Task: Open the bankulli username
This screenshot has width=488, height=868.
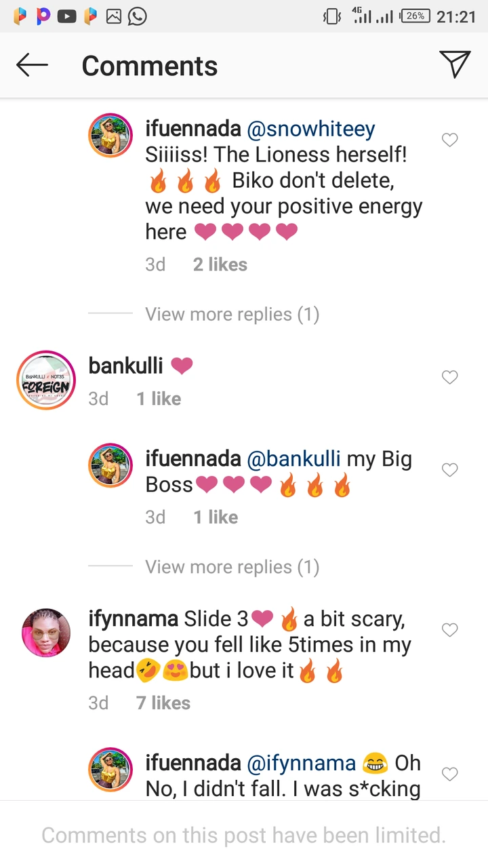Action: pyautogui.click(x=126, y=366)
